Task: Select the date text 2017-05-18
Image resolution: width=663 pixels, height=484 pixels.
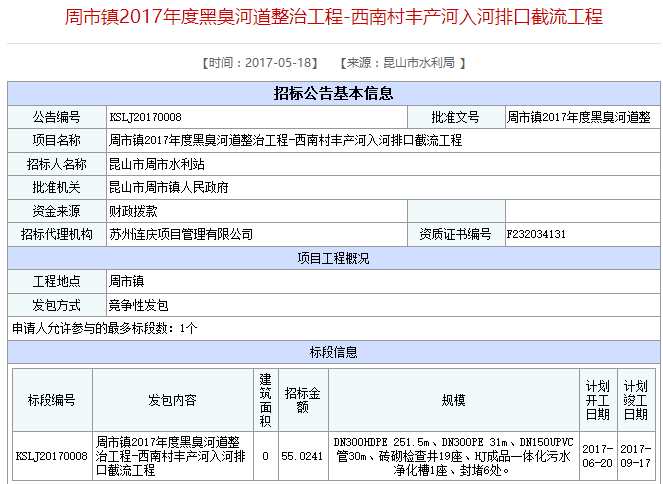Action: coord(278,63)
